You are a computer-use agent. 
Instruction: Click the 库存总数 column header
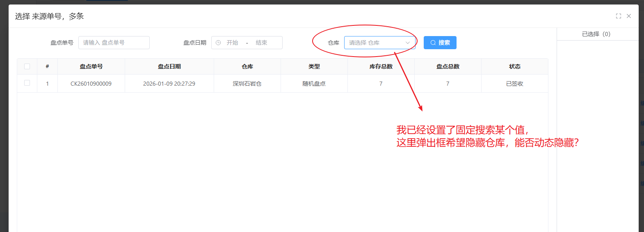(x=381, y=66)
